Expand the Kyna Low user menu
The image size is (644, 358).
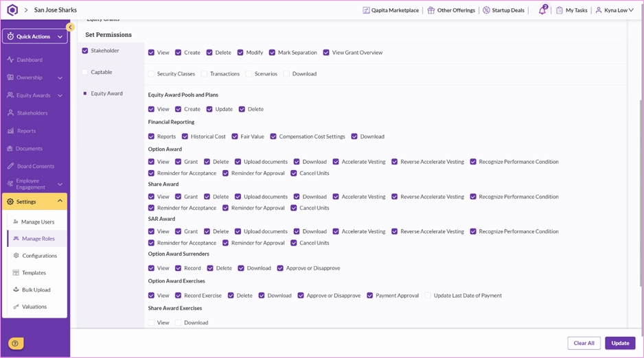[614, 10]
